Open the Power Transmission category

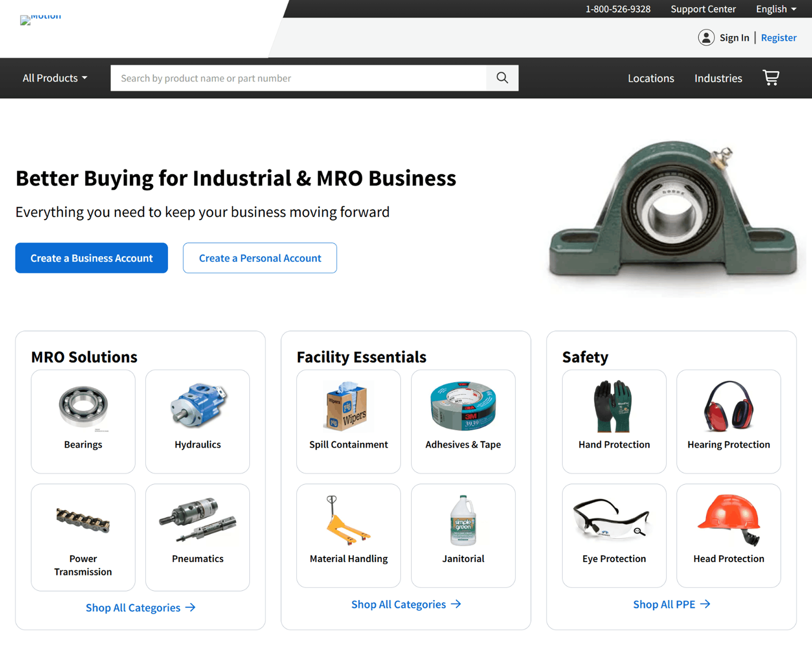pos(83,538)
